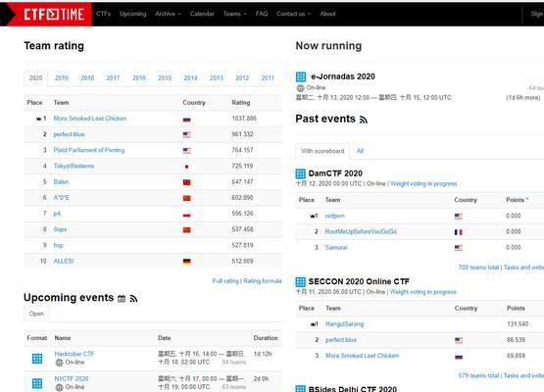Select the 2020 rating tab
Image resolution: width=544 pixels, height=392 pixels.
[x=35, y=78]
